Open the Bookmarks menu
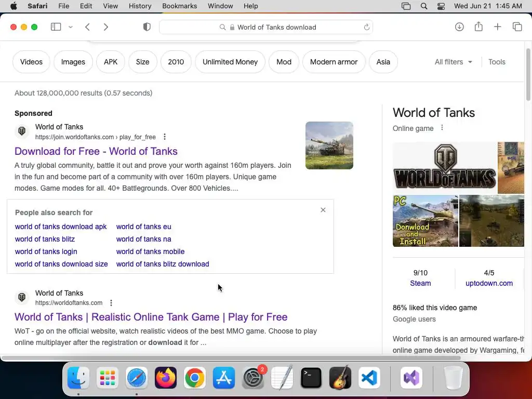The width and height of the screenshot is (532, 399). point(179,6)
